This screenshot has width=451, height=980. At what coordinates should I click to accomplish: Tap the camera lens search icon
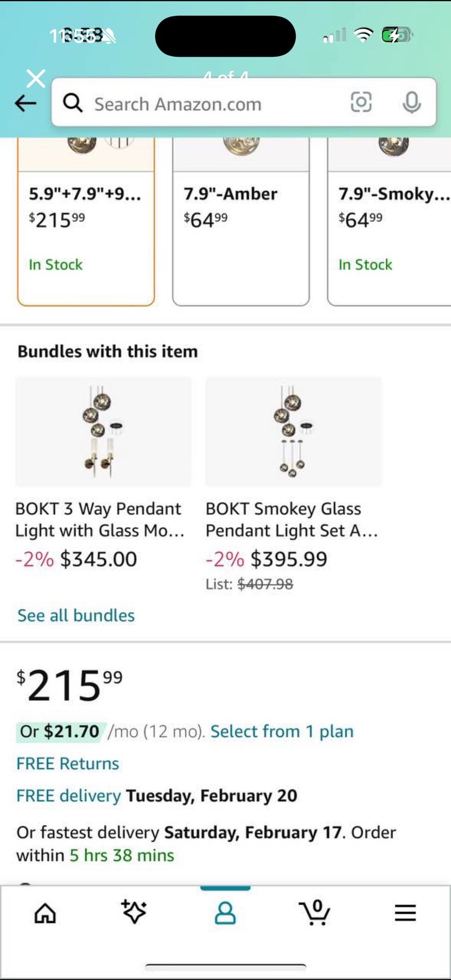(x=361, y=102)
